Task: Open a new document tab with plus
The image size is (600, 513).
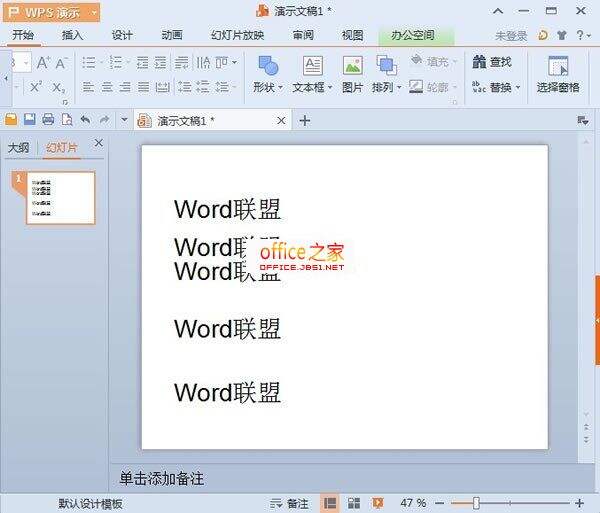Action: click(305, 121)
